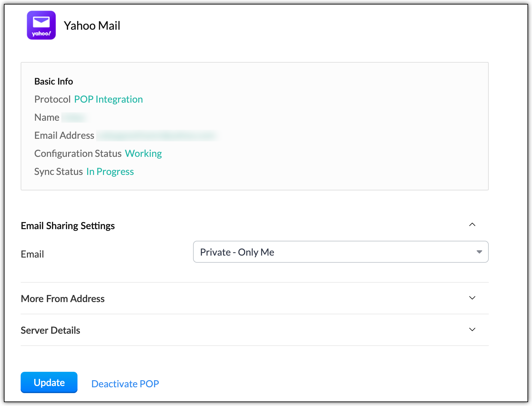The height and width of the screenshot is (406, 532).
Task: Expand the Server Details section
Action: 472,330
